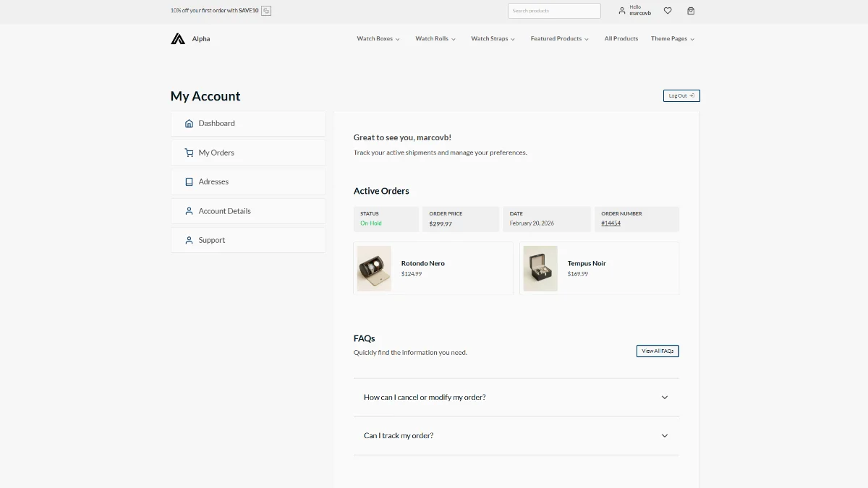Go to All Products page

coord(621,39)
